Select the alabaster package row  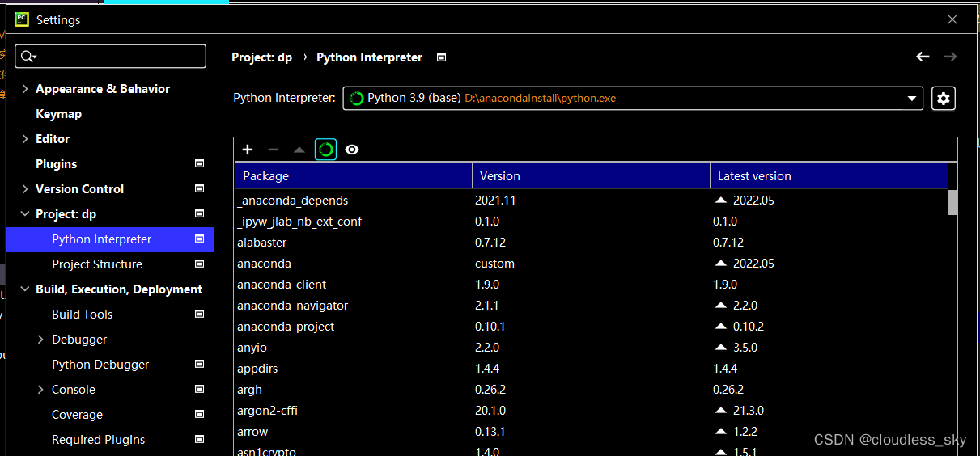[x=591, y=243]
